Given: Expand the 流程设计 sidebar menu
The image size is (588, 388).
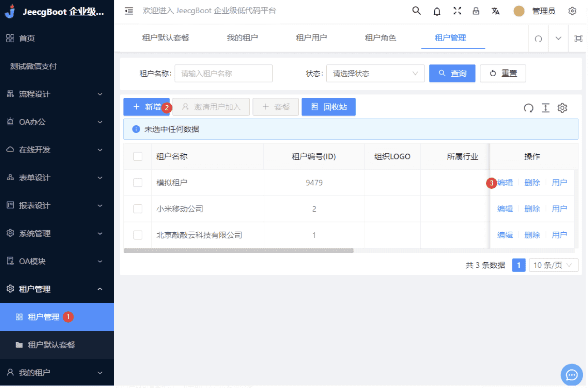Looking at the screenshot, I should pyautogui.click(x=57, y=94).
